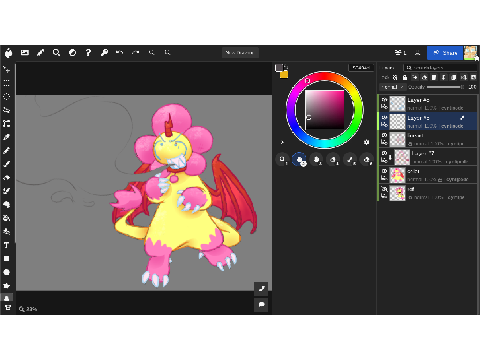
Task: Select the Text tool
Action: coord(7,245)
